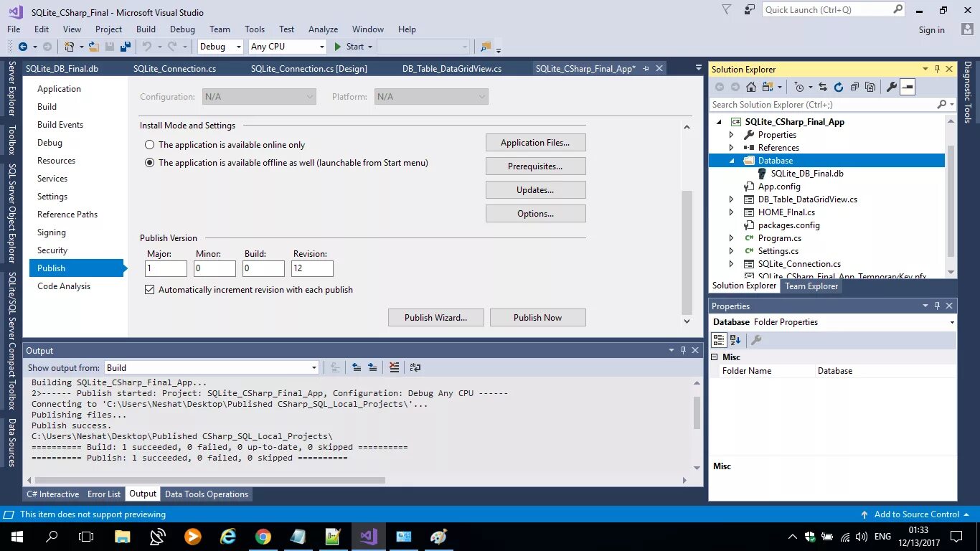The height and width of the screenshot is (551, 980).
Task: Click the notifications flag icon in title bar
Action: coord(727,10)
